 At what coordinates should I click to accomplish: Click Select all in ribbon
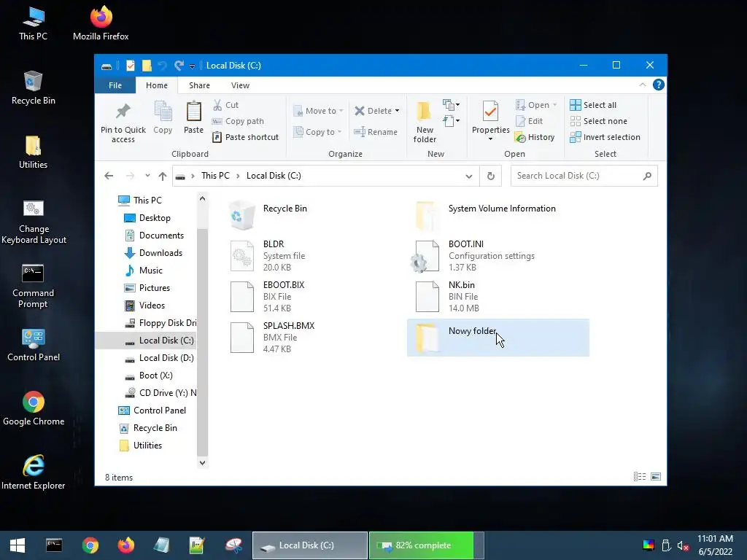[593, 105]
